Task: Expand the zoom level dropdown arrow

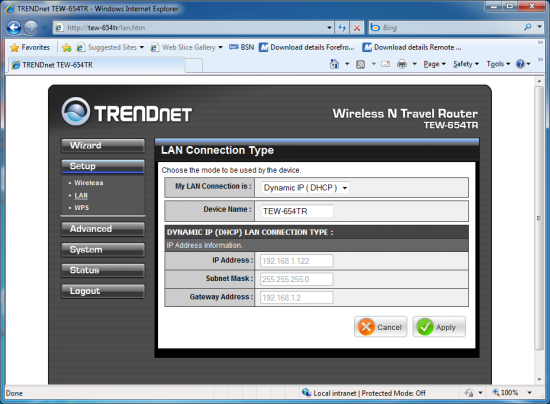Action: point(530,393)
